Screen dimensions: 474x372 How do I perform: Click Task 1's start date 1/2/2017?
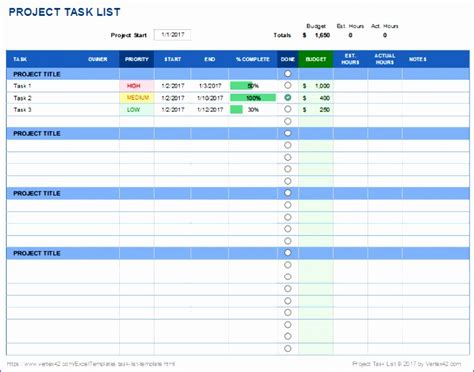pos(173,86)
